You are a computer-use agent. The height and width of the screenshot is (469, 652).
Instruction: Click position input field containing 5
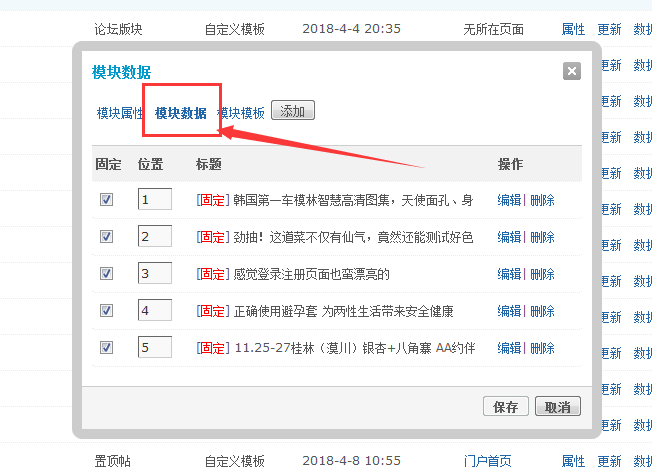coord(155,347)
